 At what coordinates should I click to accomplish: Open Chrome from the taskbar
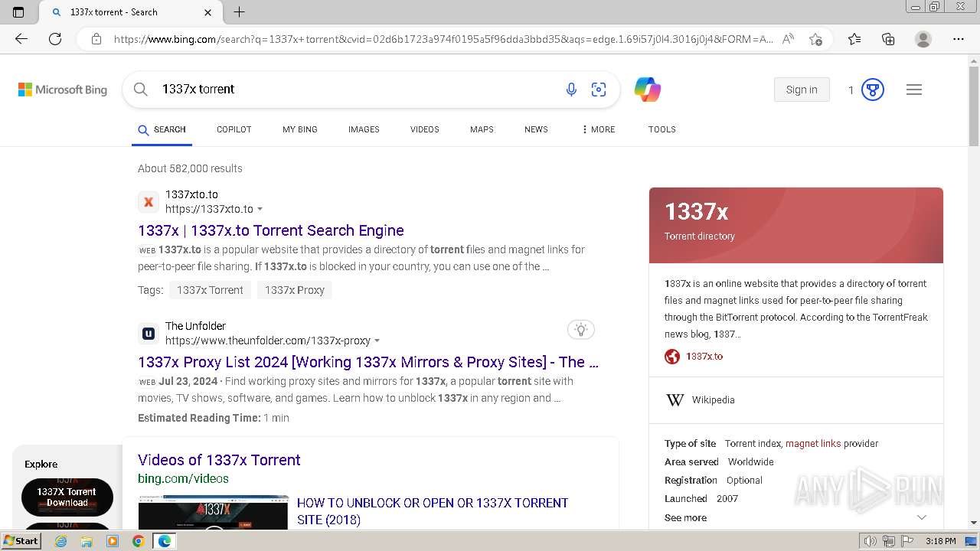(138, 541)
